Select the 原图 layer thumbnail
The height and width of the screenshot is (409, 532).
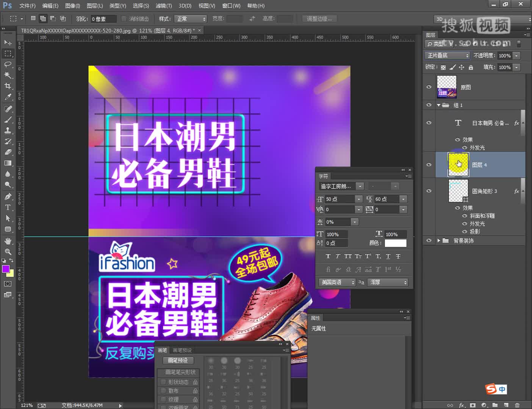[447, 87]
